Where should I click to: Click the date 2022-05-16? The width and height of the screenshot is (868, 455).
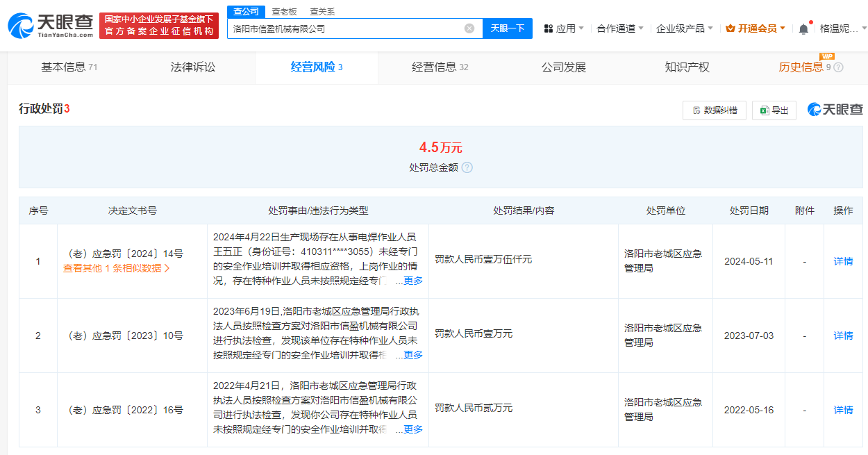(749, 410)
